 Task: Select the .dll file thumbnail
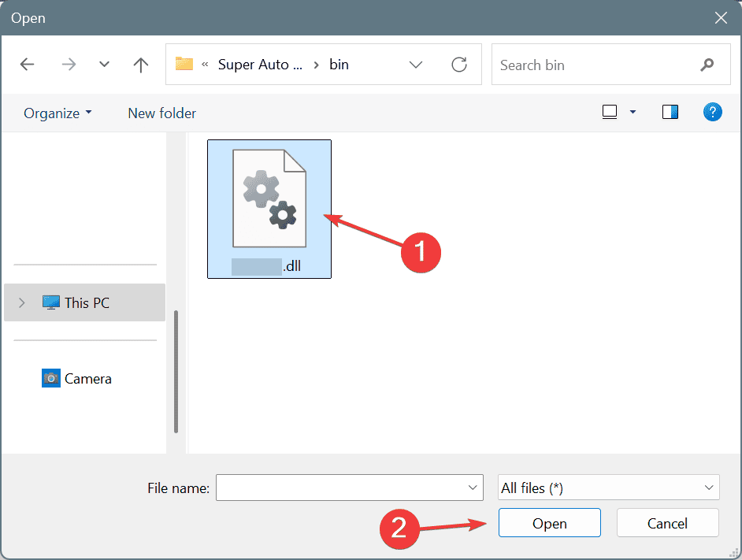269,209
